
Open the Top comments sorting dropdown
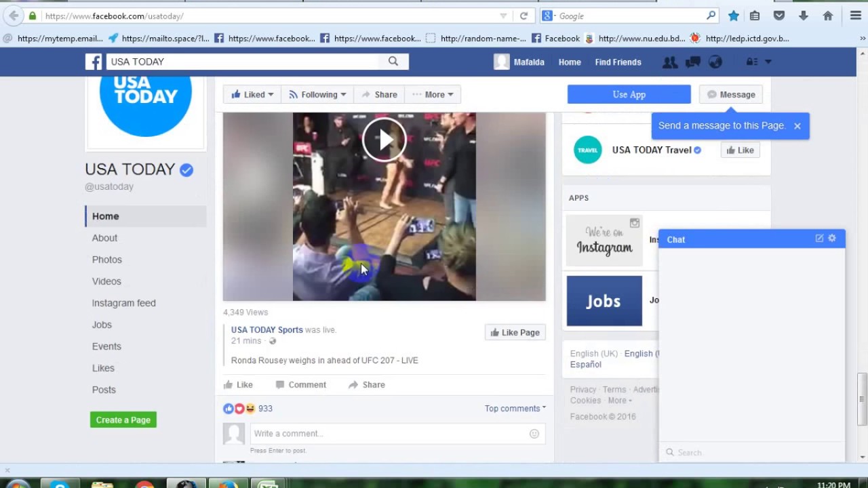515,409
